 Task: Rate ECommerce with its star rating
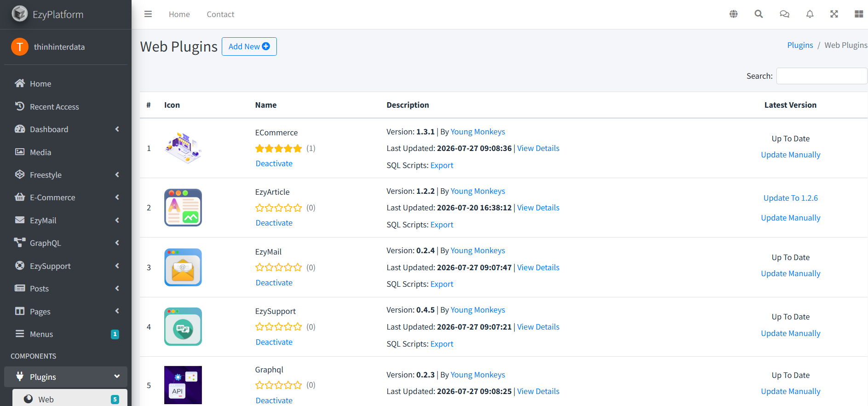[279, 148]
